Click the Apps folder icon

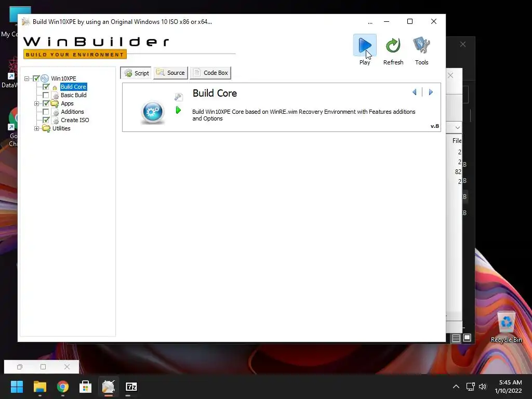click(55, 103)
